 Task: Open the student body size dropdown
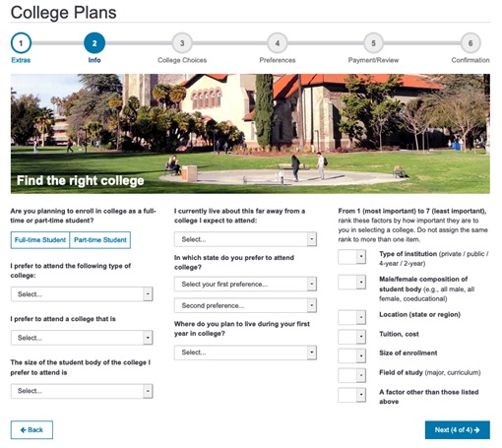click(x=82, y=391)
